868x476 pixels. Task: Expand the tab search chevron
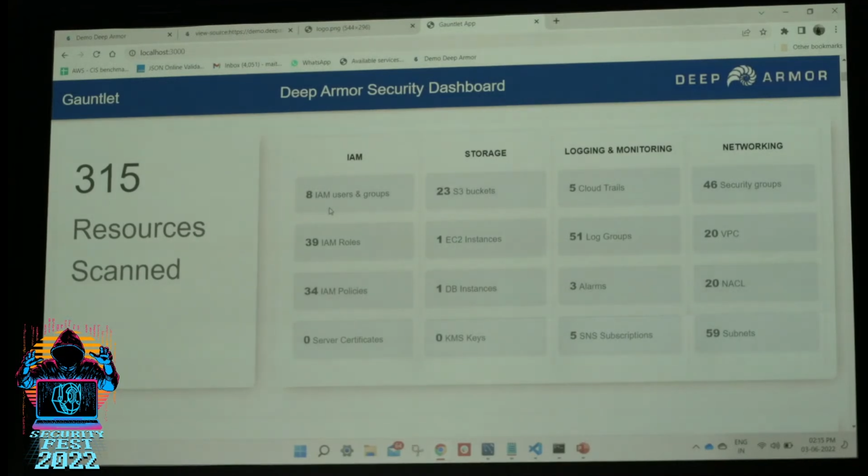tap(761, 13)
